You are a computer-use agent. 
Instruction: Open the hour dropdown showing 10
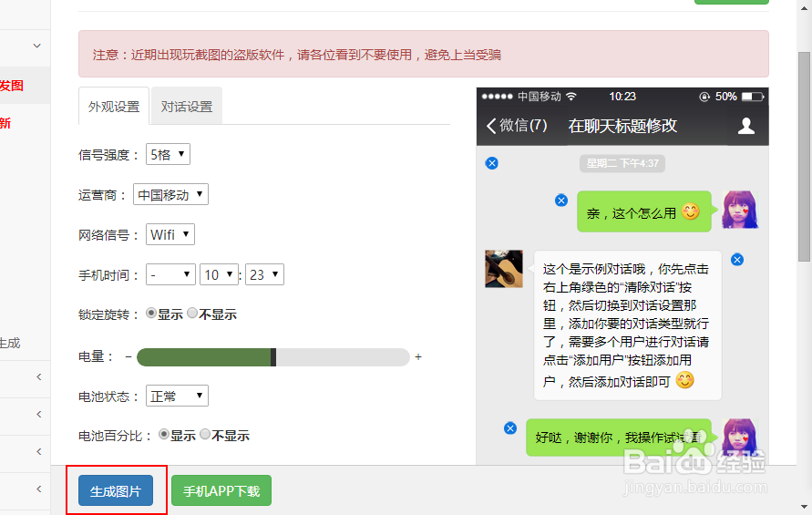tap(219, 274)
